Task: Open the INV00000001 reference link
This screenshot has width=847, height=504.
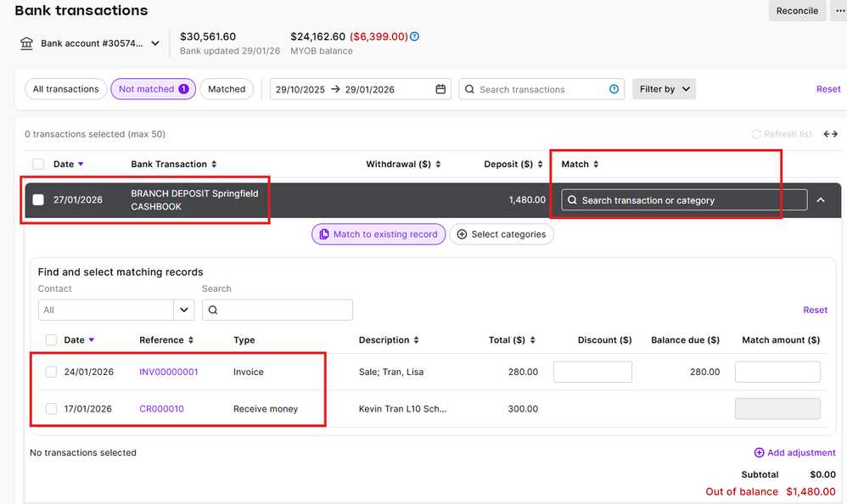Action: click(169, 372)
